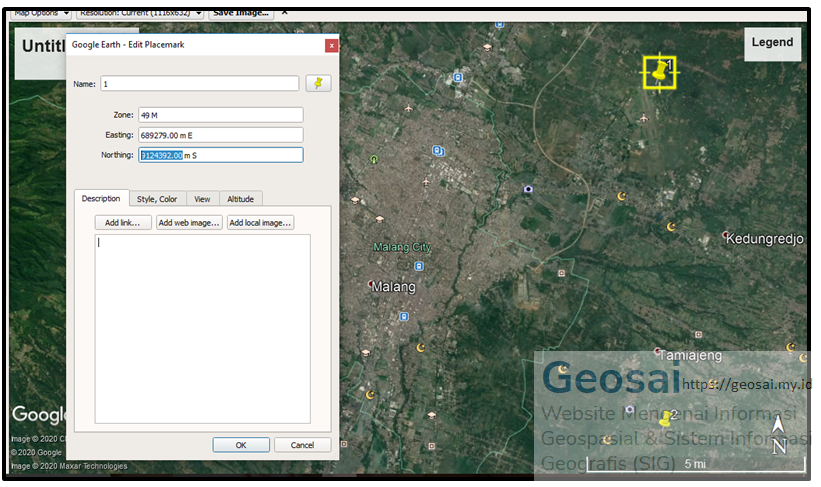
Task: Close the map options toolbar with X
Action: [x=284, y=13]
